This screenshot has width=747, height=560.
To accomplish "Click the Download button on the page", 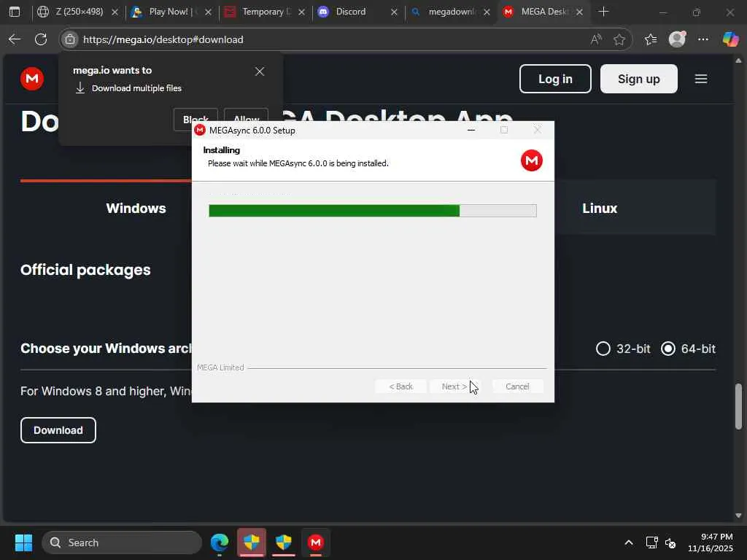I will tap(58, 430).
